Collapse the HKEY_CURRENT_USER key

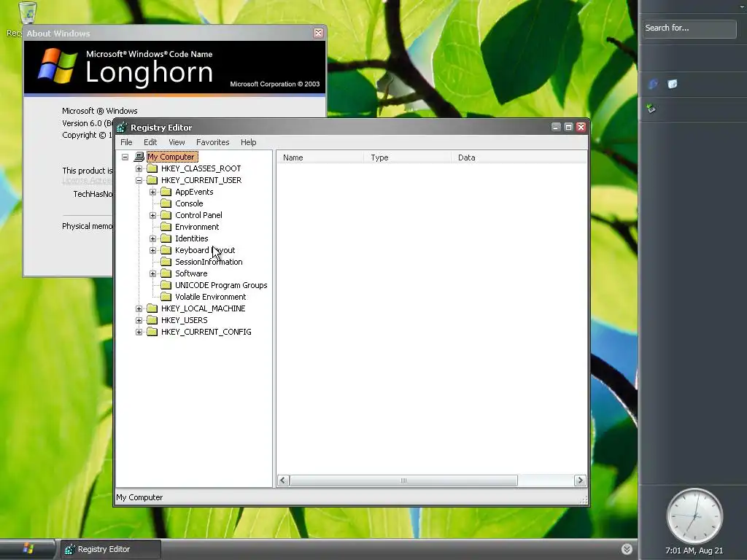point(139,180)
